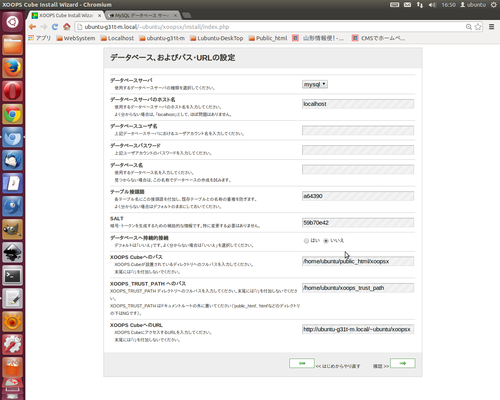The image size is (500, 400).
Task: Click the XOOPS Cube URL field
Action: 358,329
